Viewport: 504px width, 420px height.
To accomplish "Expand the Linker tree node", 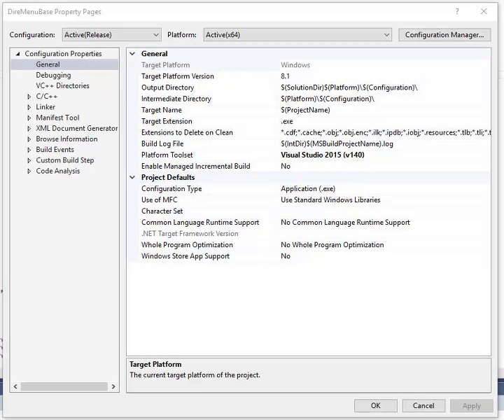I will [28, 107].
